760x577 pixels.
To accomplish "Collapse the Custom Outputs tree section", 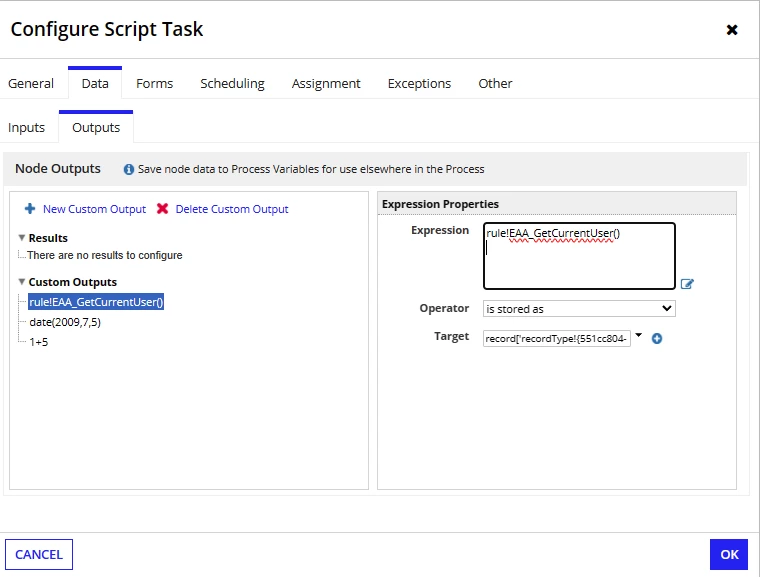I will 22,282.
